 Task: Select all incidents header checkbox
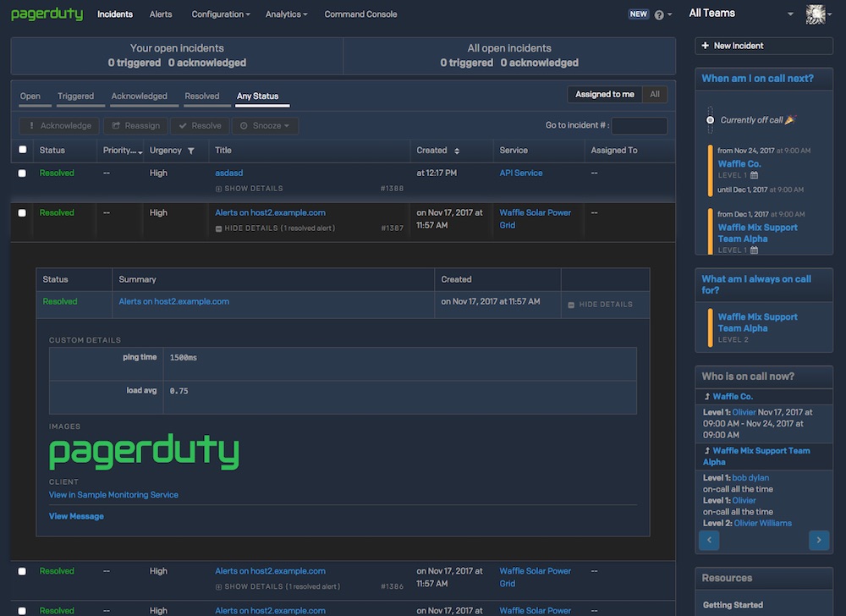[22, 150]
